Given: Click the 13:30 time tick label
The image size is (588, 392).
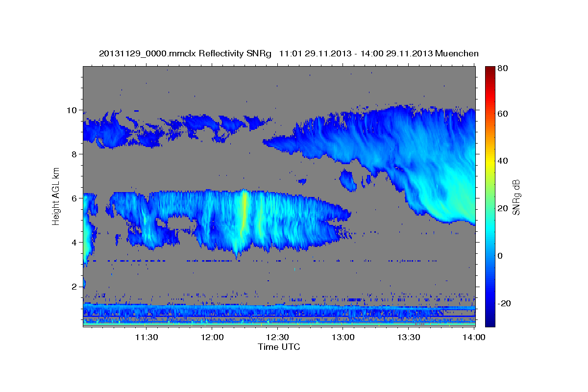Looking at the screenshot, I should point(409,337).
